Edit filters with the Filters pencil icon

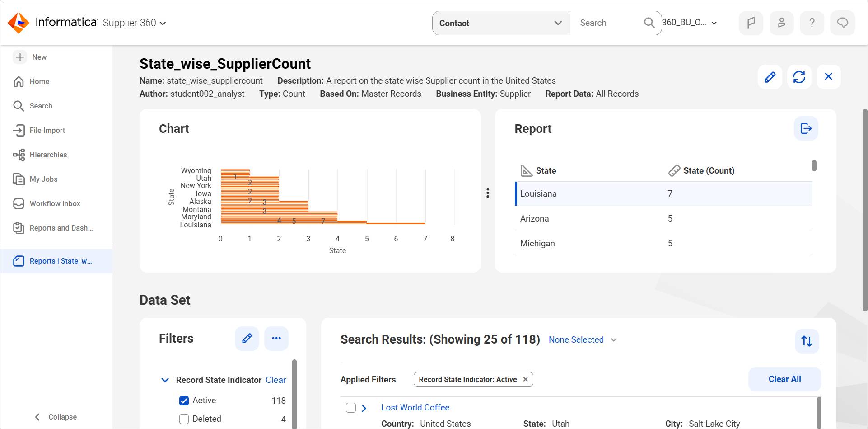coord(247,338)
